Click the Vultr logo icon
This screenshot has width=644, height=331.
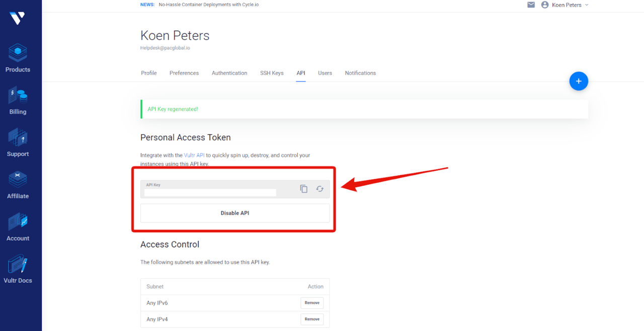click(17, 18)
